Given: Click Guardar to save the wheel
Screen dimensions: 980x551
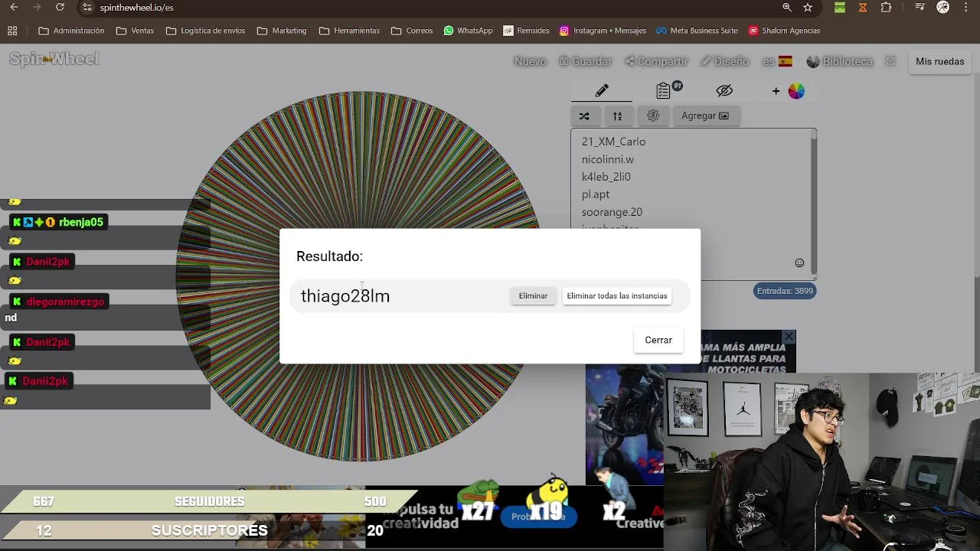Looking at the screenshot, I should (x=585, y=61).
